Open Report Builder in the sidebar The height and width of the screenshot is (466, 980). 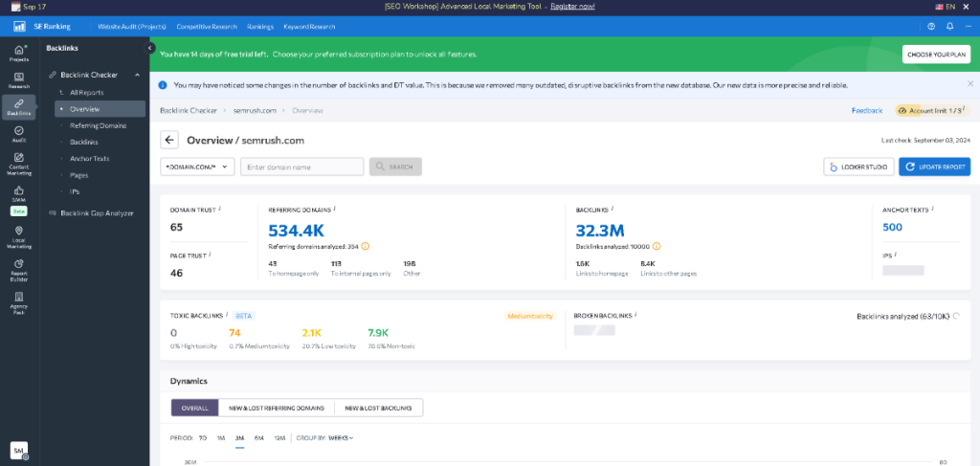pos(19,271)
